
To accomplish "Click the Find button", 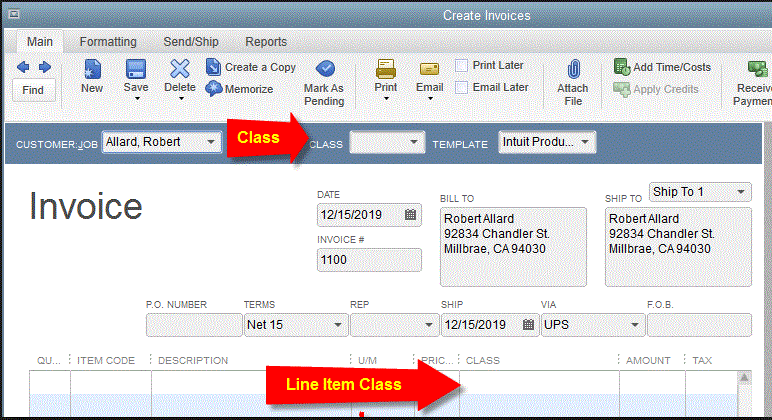I will click(x=33, y=90).
